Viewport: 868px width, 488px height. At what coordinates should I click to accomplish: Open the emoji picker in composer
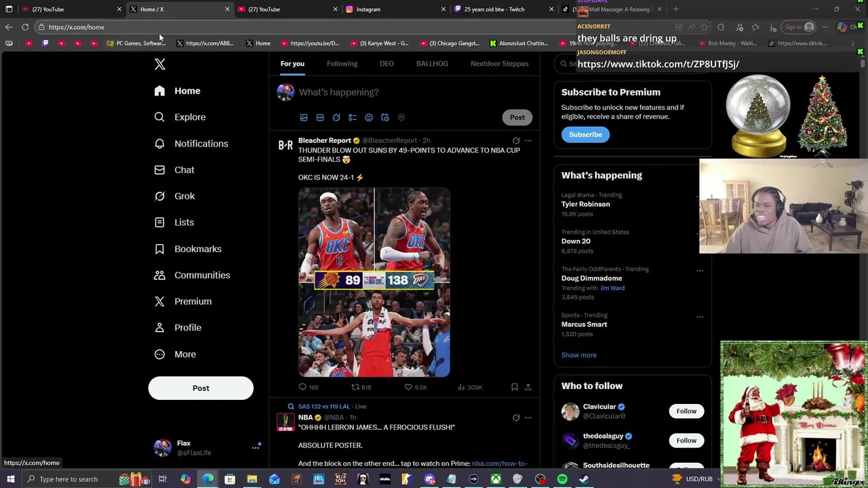(369, 118)
